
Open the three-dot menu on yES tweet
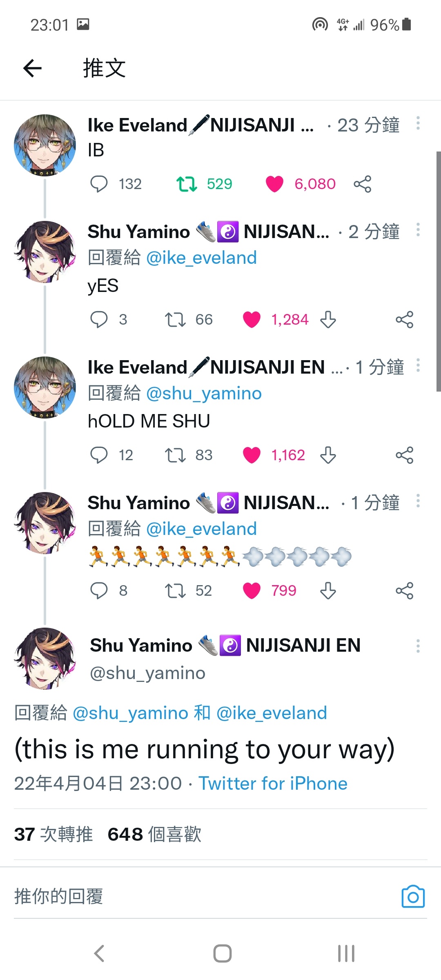coord(418,229)
